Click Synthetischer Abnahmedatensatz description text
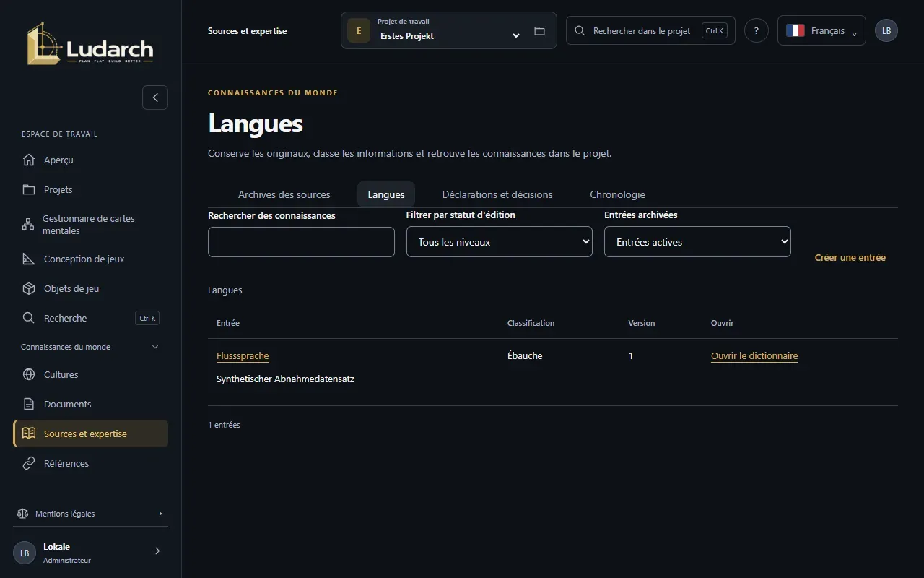 (285, 379)
